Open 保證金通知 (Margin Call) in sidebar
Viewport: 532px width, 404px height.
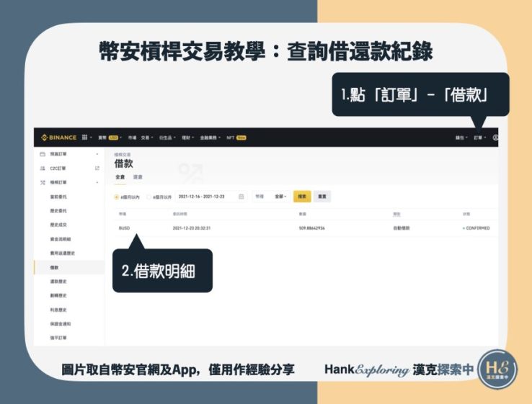(61, 324)
